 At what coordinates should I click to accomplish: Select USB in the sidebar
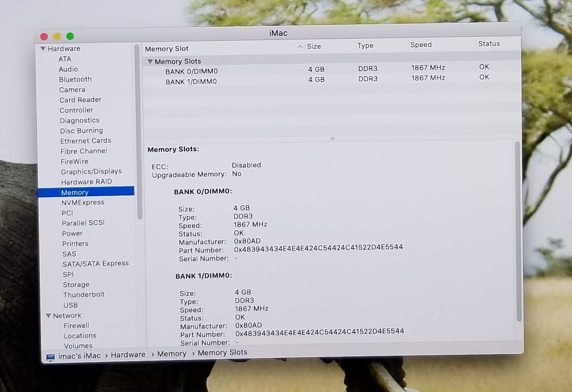tap(70, 305)
